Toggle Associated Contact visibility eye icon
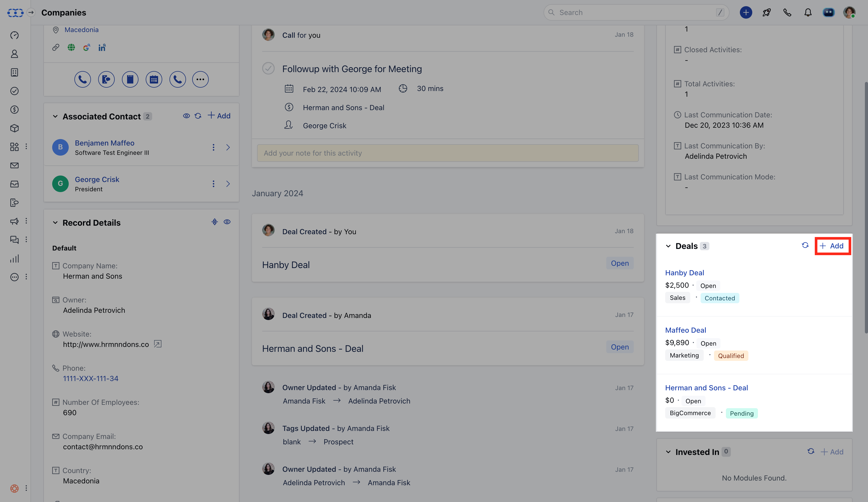The image size is (868, 502). [186, 116]
